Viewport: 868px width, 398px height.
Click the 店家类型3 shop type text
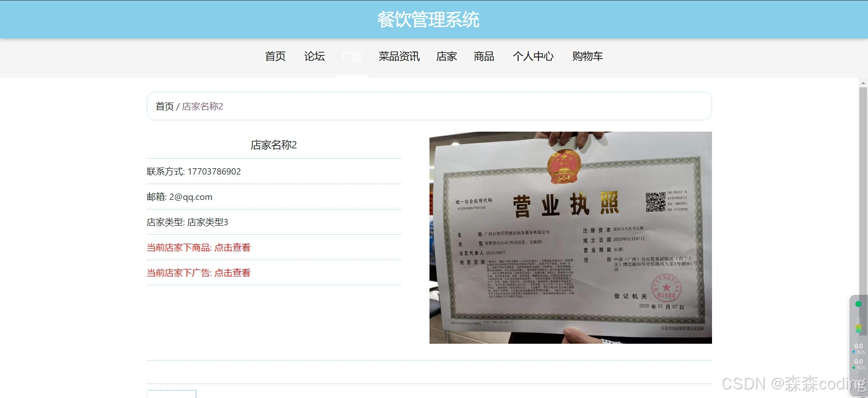(x=208, y=222)
